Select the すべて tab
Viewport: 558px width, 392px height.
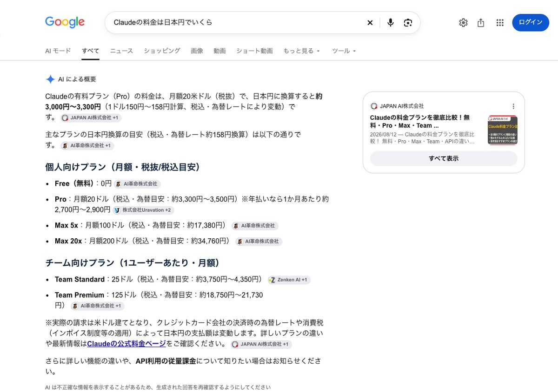(90, 51)
